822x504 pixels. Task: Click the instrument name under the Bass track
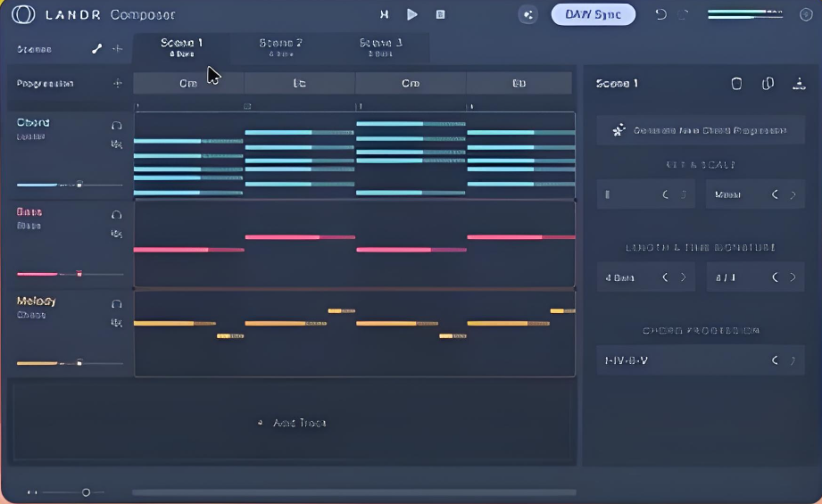pyautogui.click(x=29, y=226)
